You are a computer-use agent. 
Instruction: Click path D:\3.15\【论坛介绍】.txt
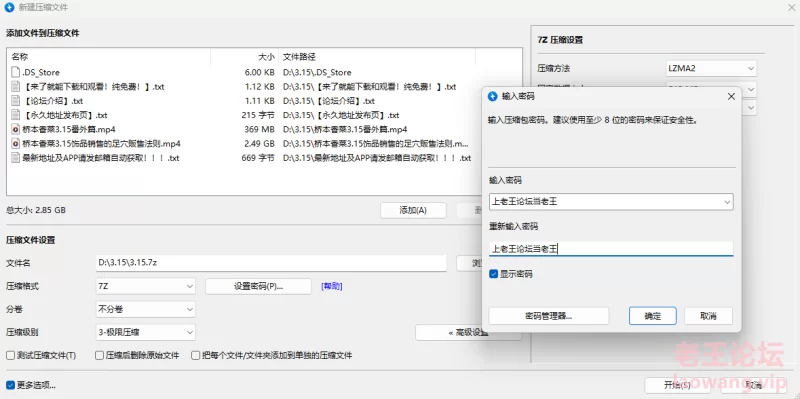(329, 101)
